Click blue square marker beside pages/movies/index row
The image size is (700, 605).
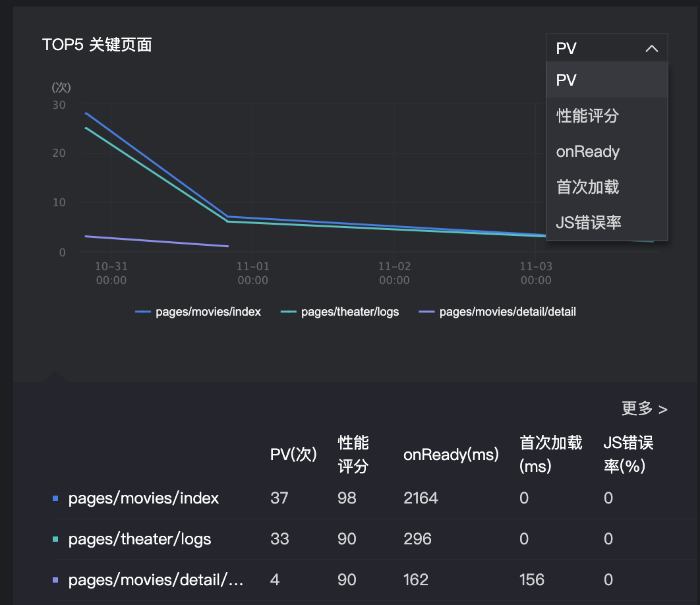click(x=55, y=498)
